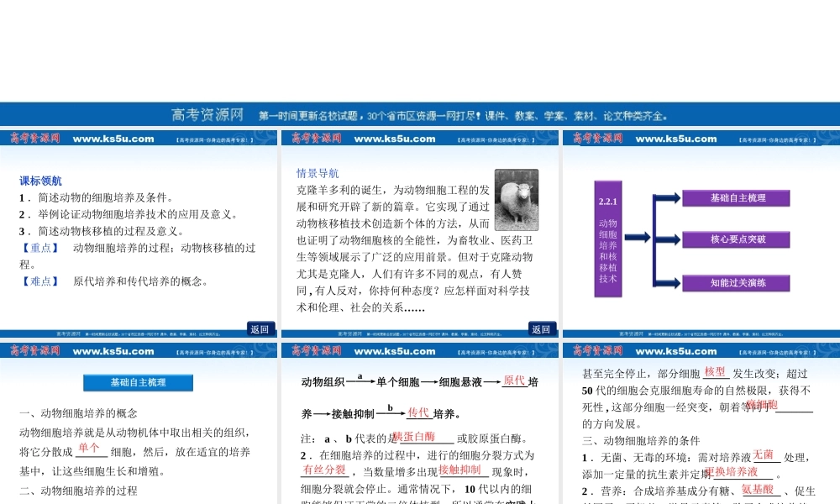Click www.ks5u.com above the 基础自主梳理 slide
Viewport: 840px width, 504px height.
tap(113, 351)
